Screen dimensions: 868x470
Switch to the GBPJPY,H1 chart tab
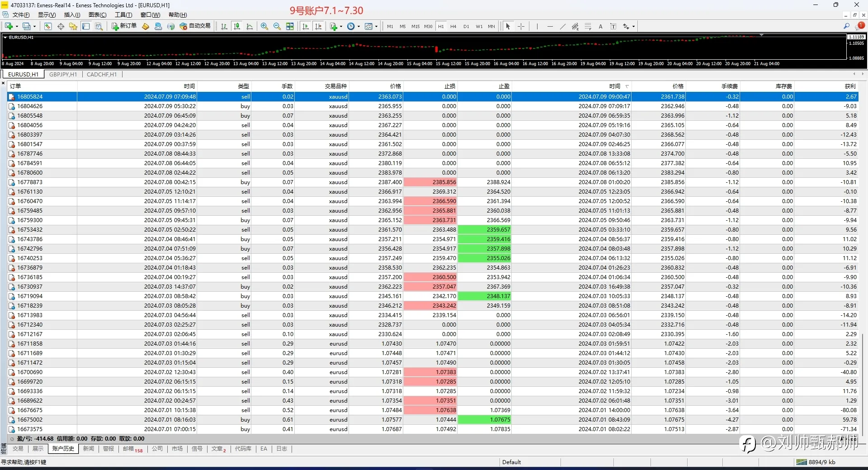[x=63, y=74]
